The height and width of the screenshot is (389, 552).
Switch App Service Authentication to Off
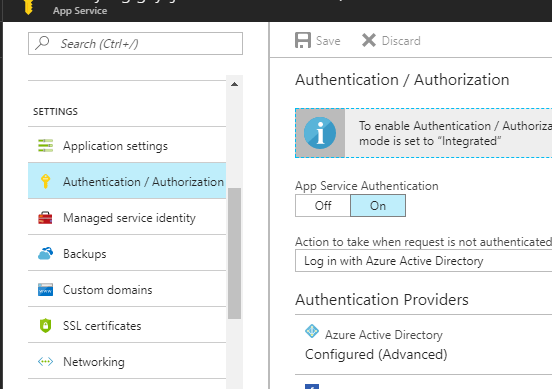[x=323, y=206]
